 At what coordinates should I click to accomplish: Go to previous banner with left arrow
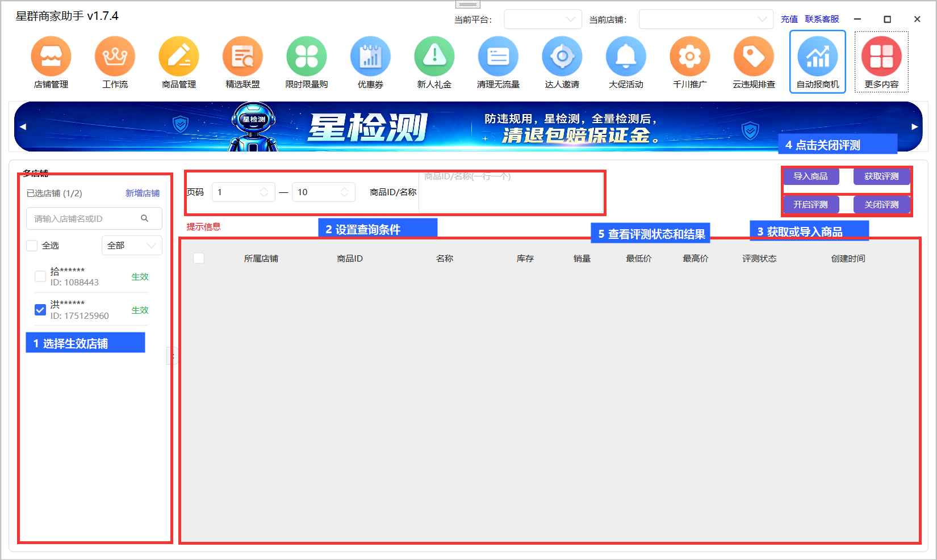coord(23,127)
